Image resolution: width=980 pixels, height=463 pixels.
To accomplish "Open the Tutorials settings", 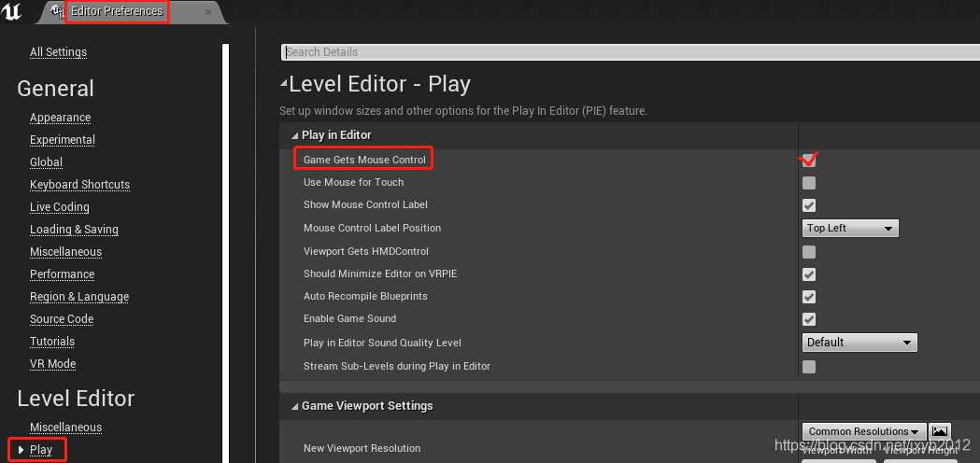I will pyautogui.click(x=52, y=342).
